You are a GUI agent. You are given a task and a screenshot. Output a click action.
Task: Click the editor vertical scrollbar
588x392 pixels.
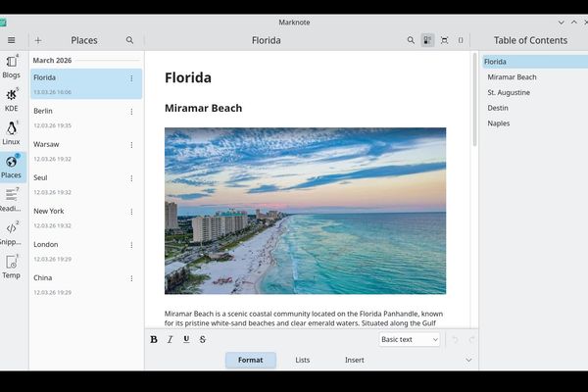pyautogui.click(x=474, y=100)
